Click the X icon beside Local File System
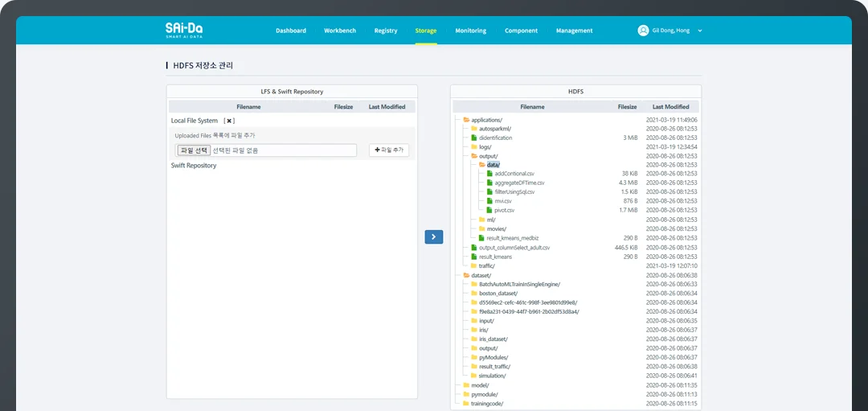Screen dimensions: 868x411 (x=229, y=121)
